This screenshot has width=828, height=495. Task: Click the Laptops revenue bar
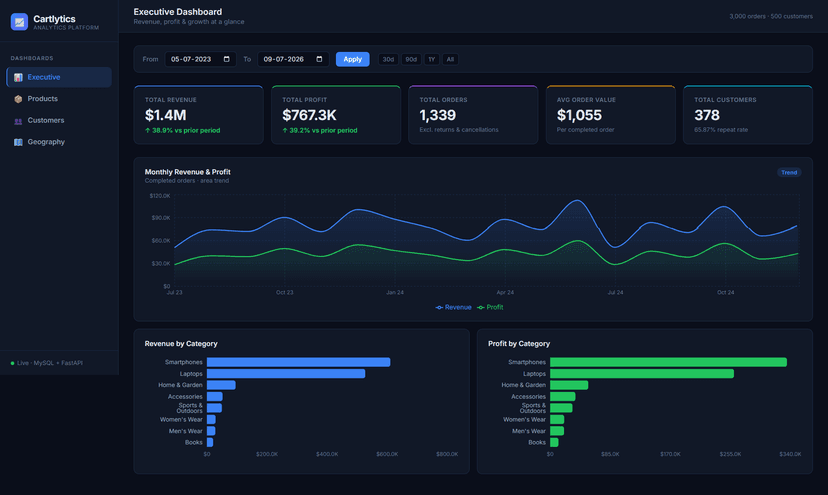click(286, 373)
